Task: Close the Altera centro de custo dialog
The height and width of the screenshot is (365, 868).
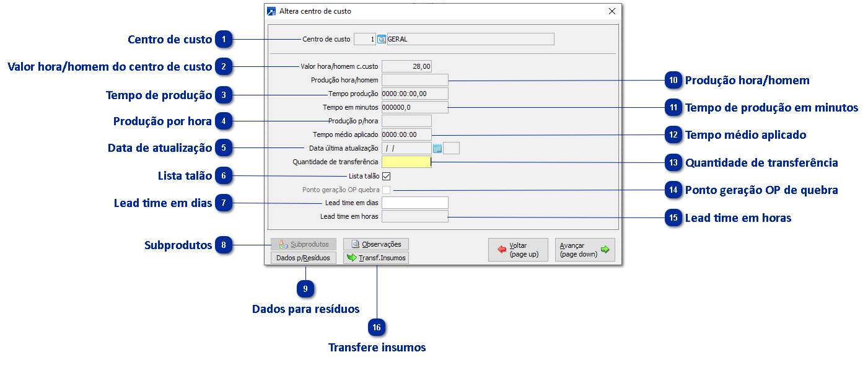Action: click(612, 11)
